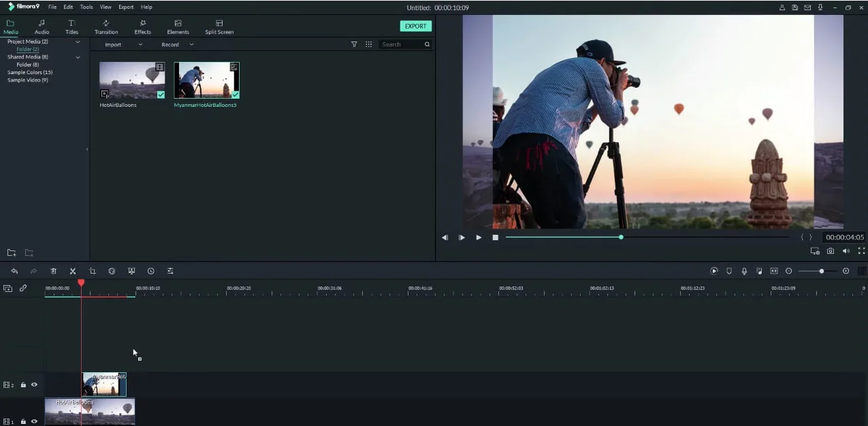
Task: Toggle lock on video track 2
Action: [x=23, y=385]
